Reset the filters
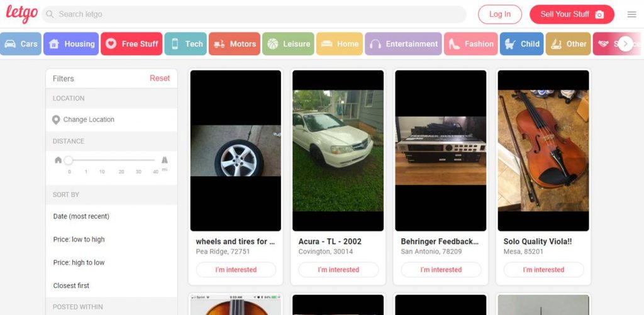The height and width of the screenshot is (315, 644). (159, 79)
